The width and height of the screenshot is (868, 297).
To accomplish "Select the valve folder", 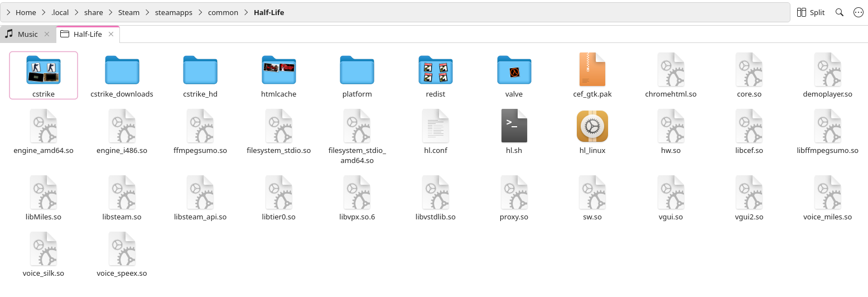I will click(514, 70).
